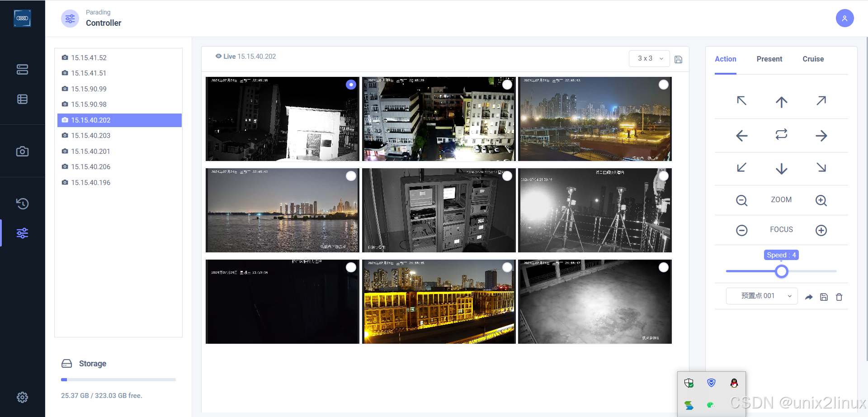Tilt camera up with the up arrow
The width and height of the screenshot is (868, 417).
click(x=781, y=102)
